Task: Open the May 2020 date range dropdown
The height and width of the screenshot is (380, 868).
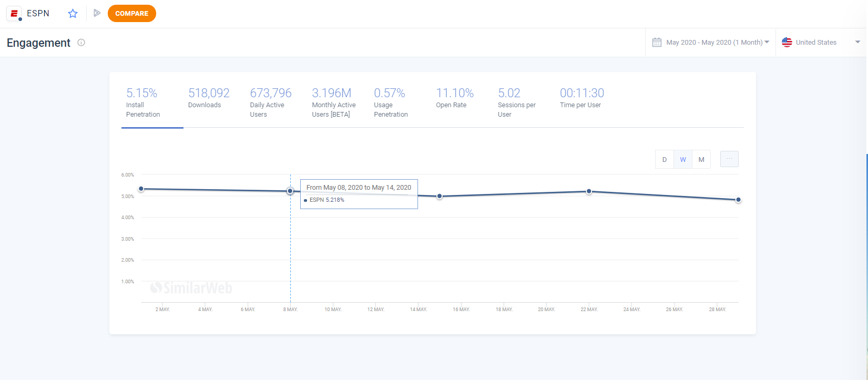Action: click(x=710, y=43)
